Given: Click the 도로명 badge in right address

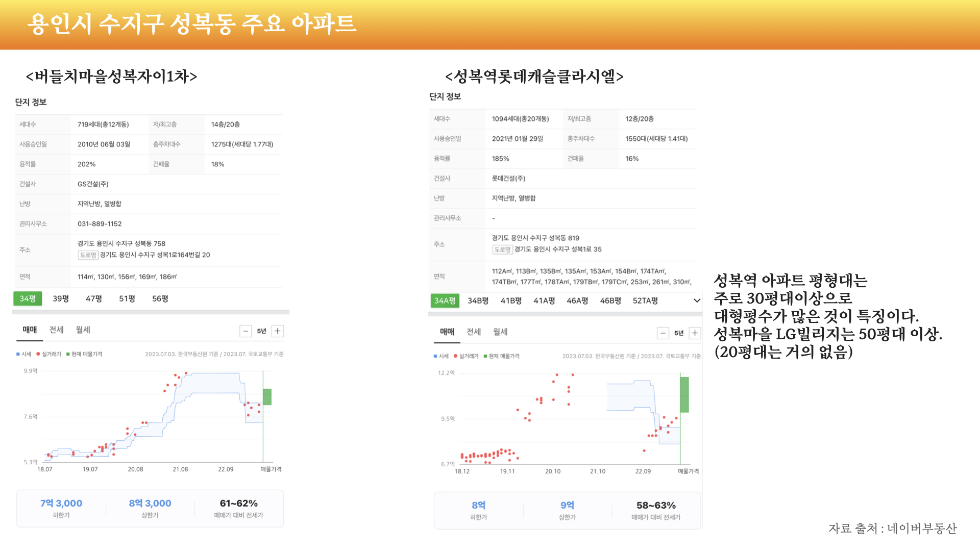Looking at the screenshot, I should click(502, 249).
